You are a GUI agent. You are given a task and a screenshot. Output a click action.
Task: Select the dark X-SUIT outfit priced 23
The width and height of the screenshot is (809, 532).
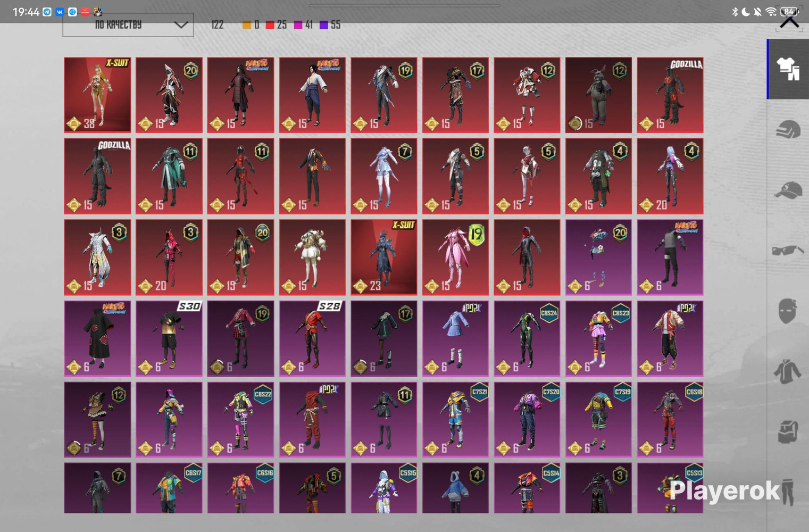pos(383,257)
